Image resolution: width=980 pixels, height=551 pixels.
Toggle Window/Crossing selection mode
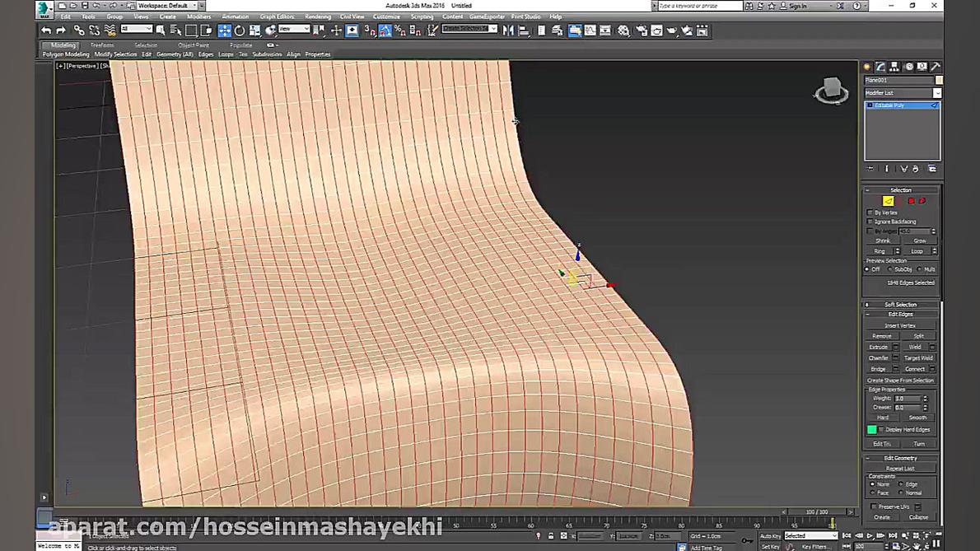[x=207, y=30]
